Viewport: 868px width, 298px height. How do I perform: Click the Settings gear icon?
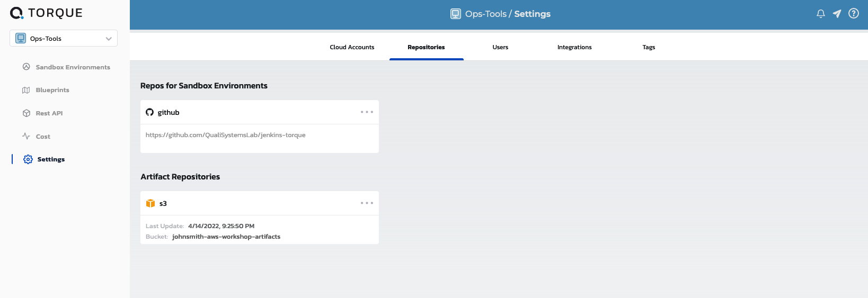[x=28, y=159]
